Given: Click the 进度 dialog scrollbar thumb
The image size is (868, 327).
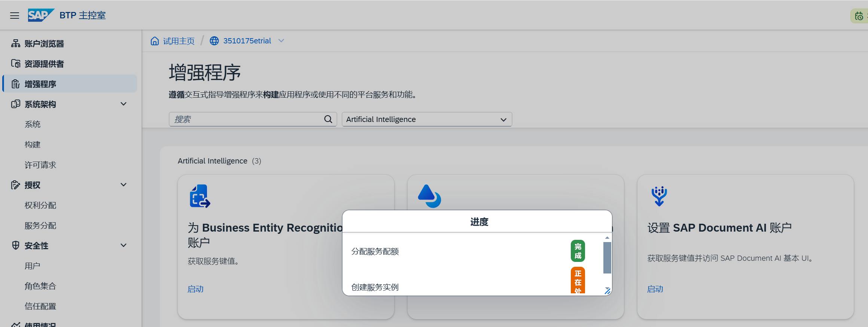Looking at the screenshot, I should point(607,258).
